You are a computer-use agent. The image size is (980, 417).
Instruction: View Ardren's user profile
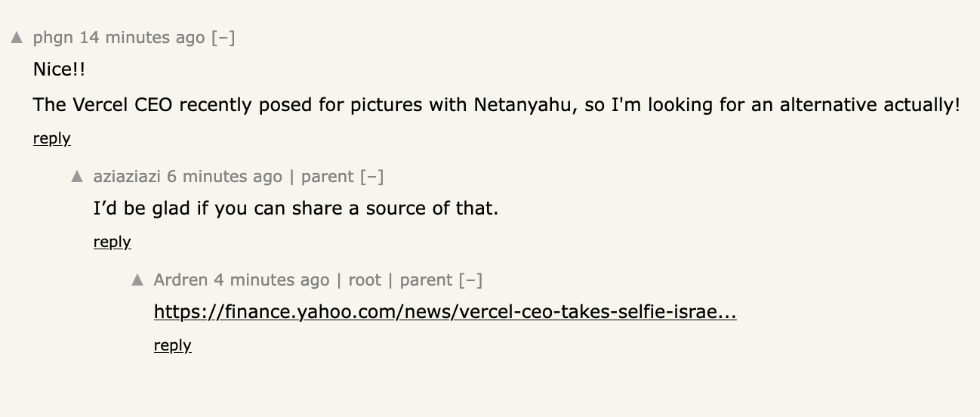[180, 280]
